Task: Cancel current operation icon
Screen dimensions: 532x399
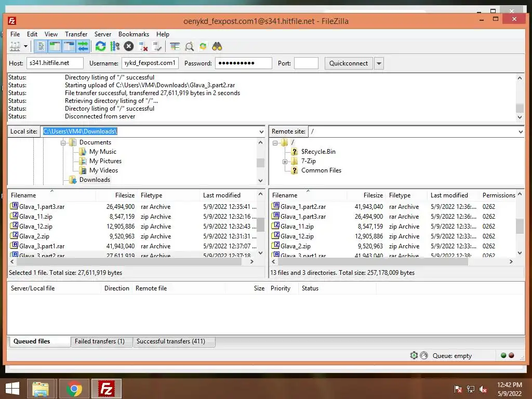Action: click(x=129, y=46)
